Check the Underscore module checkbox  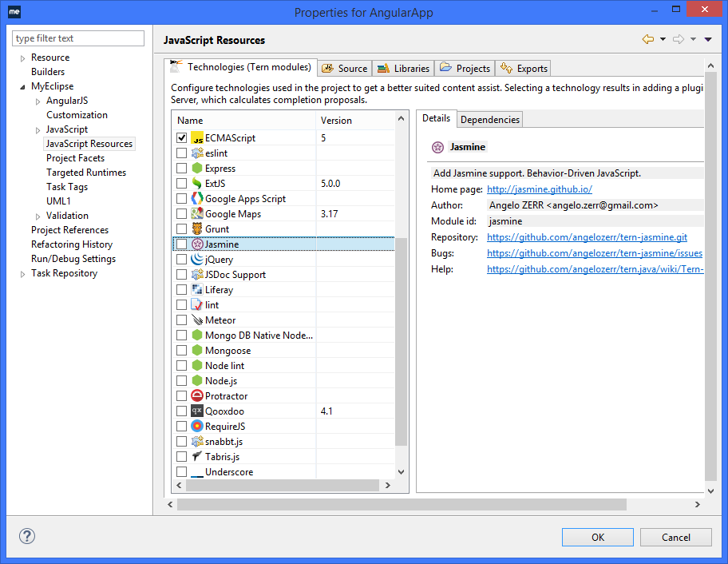tap(182, 472)
